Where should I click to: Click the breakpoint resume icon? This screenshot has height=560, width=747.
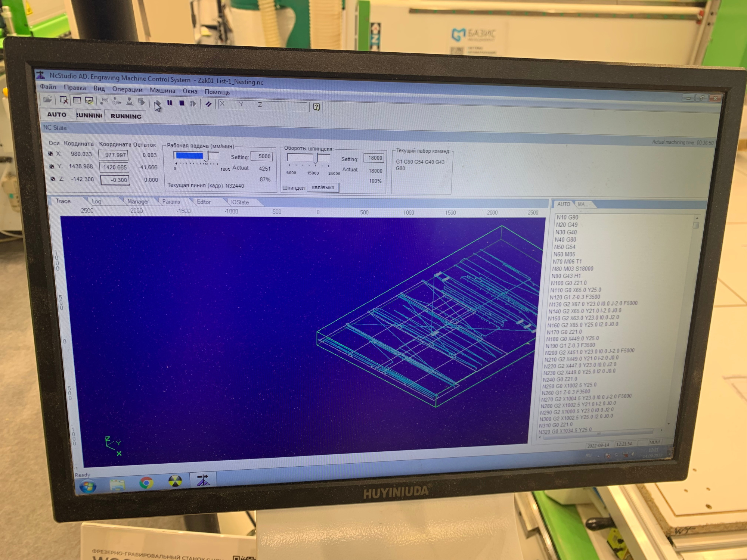pyautogui.click(x=193, y=103)
